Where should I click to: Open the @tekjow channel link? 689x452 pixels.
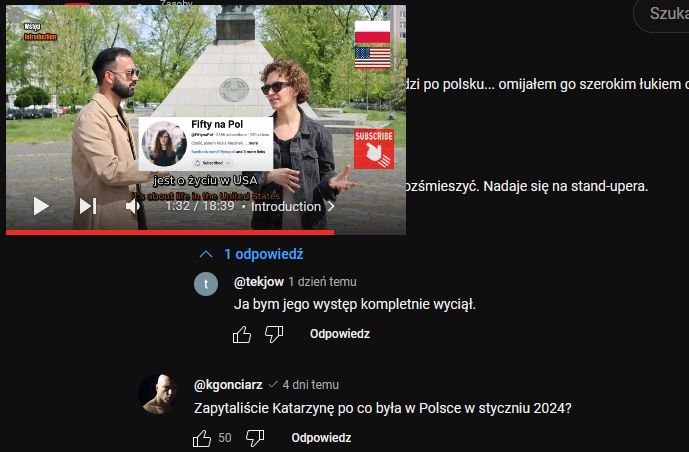[x=259, y=282]
